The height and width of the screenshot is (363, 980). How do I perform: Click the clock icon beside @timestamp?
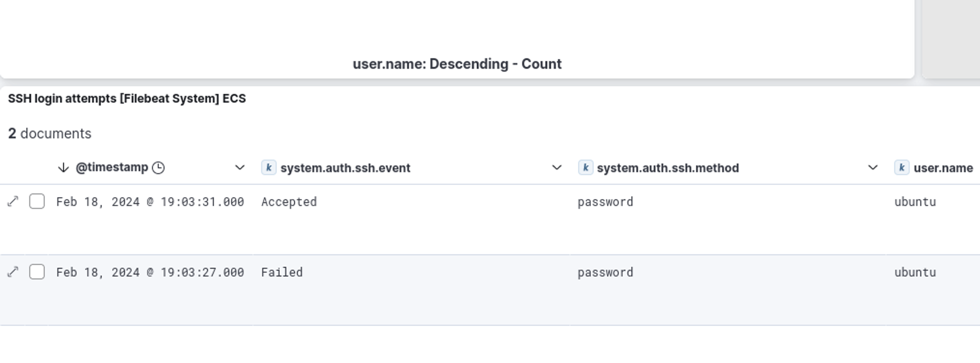click(158, 168)
